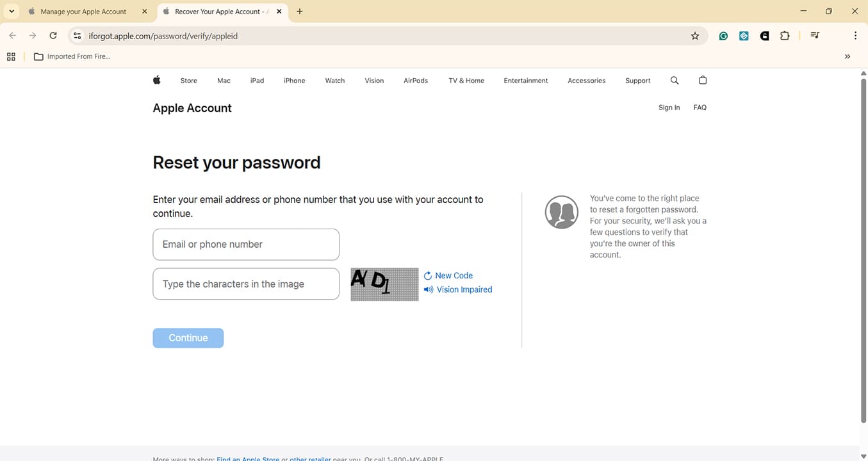Go forward with the browser forward arrow
The height and width of the screenshot is (461, 868).
33,36
